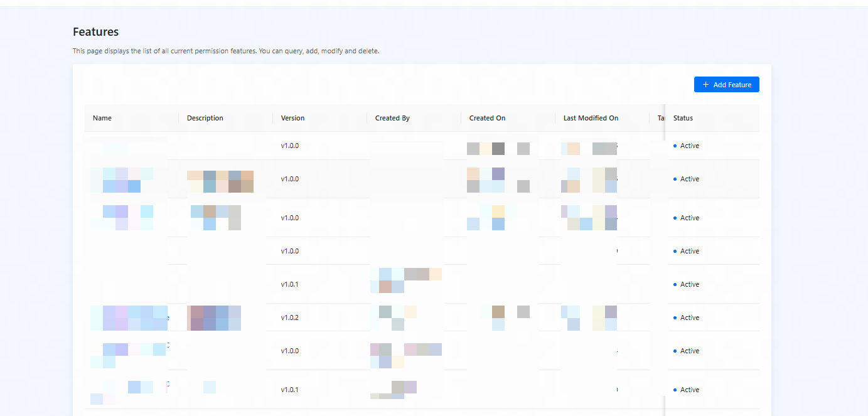
Task: Select the Name column header
Action: point(102,118)
